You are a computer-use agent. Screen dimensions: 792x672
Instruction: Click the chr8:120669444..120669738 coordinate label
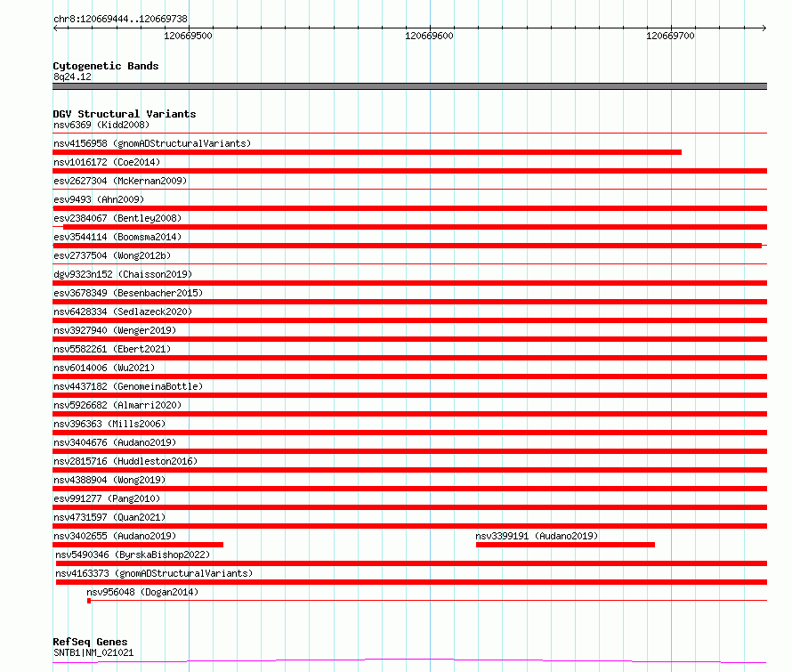pos(120,19)
